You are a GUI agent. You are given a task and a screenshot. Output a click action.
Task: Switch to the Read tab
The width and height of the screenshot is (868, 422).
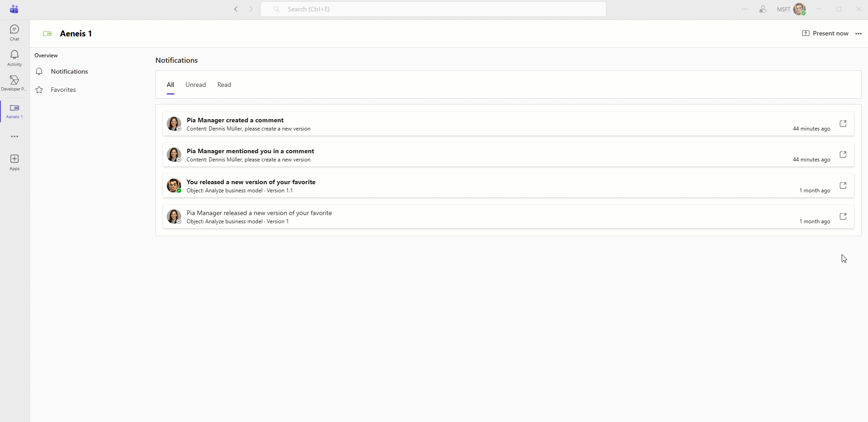pos(224,85)
